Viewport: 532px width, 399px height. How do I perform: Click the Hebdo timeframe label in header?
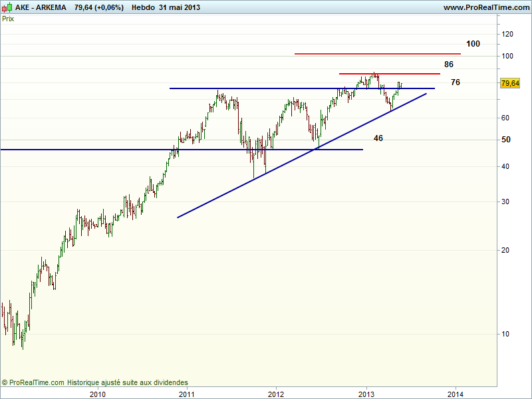(x=144, y=7)
